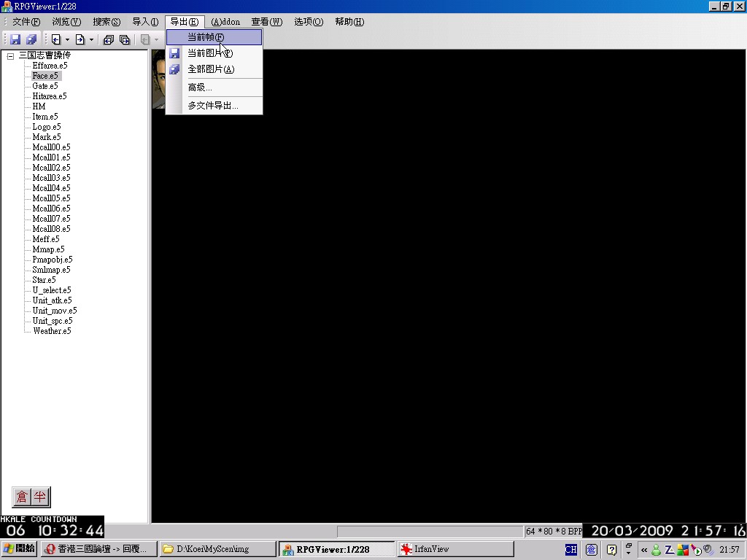Open the 查看(W) menu
The height and width of the screenshot is (560, 747).
(x=267, y=22)
